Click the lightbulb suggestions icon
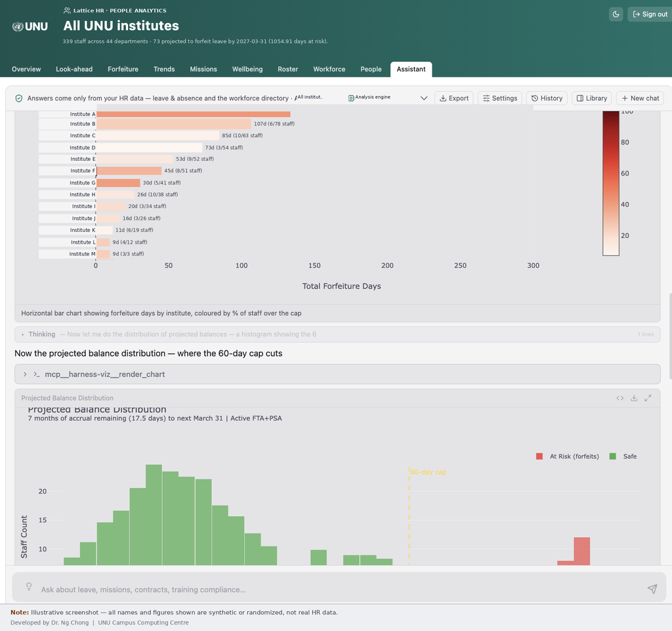 click(29, 586)
